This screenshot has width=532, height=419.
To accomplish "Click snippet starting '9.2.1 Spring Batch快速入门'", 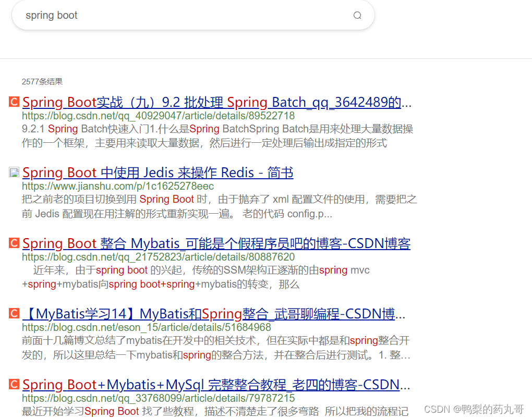I will (217, 136).
